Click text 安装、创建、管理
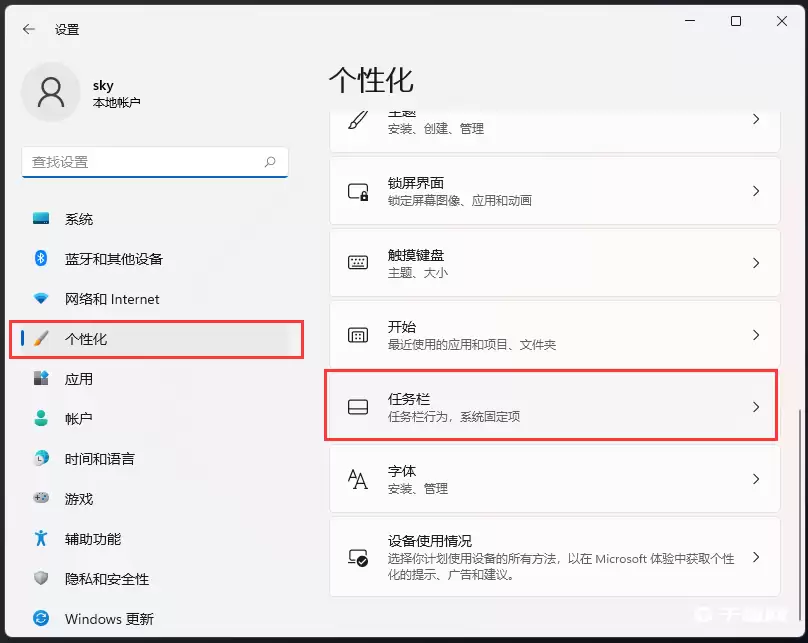Screen dimensions: 808x643 coord(435,128)
